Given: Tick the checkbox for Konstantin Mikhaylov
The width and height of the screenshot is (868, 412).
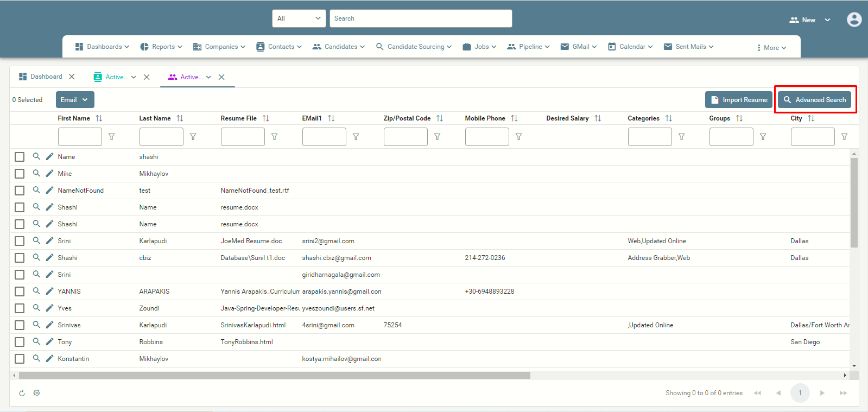Looking at the screenshot, I should [x=20, y=359].
